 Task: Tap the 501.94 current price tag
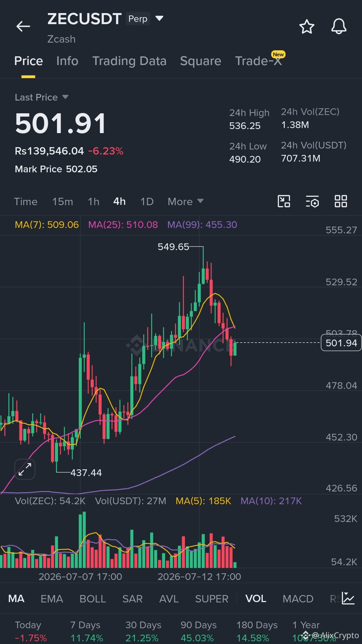click(341, 343)
